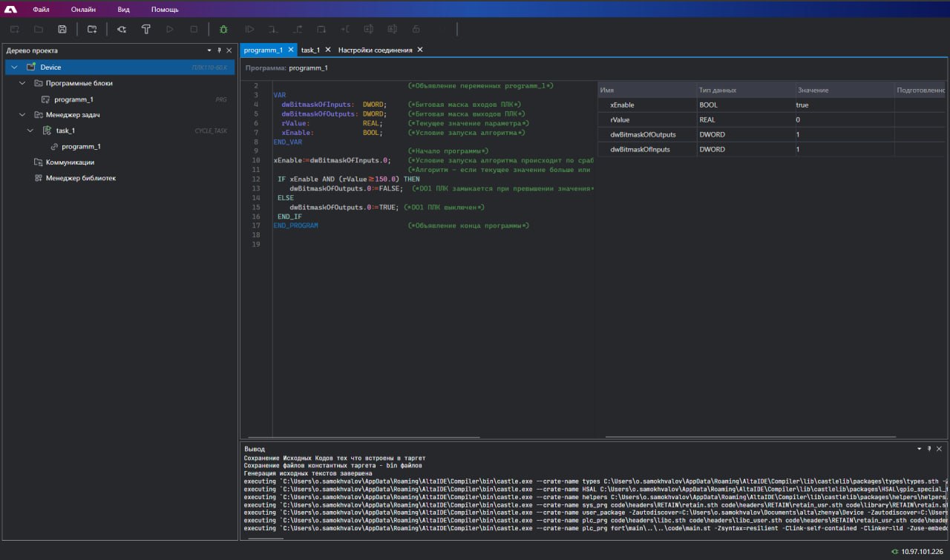Click the Тип данных column header

[x=745, y=90]
